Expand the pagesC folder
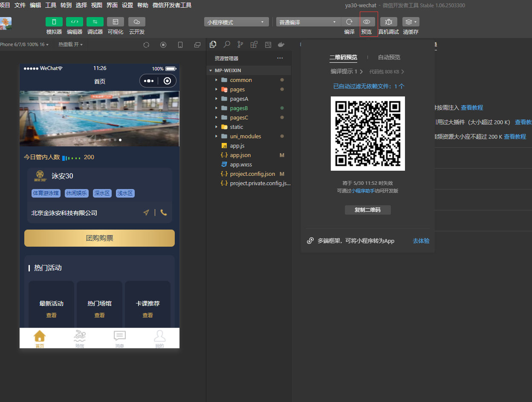This screenshot has height=402, width=532. 249,117
